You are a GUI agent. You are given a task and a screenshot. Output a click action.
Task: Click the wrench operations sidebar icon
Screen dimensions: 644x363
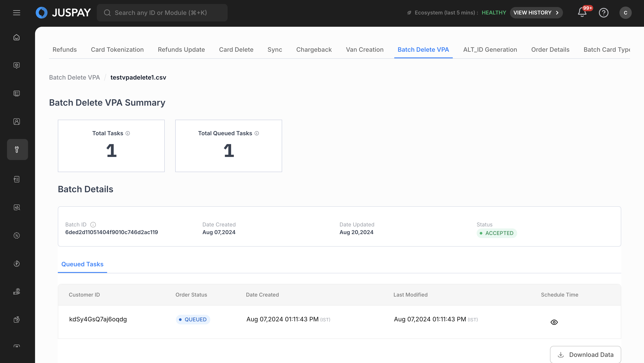point(17,149)
